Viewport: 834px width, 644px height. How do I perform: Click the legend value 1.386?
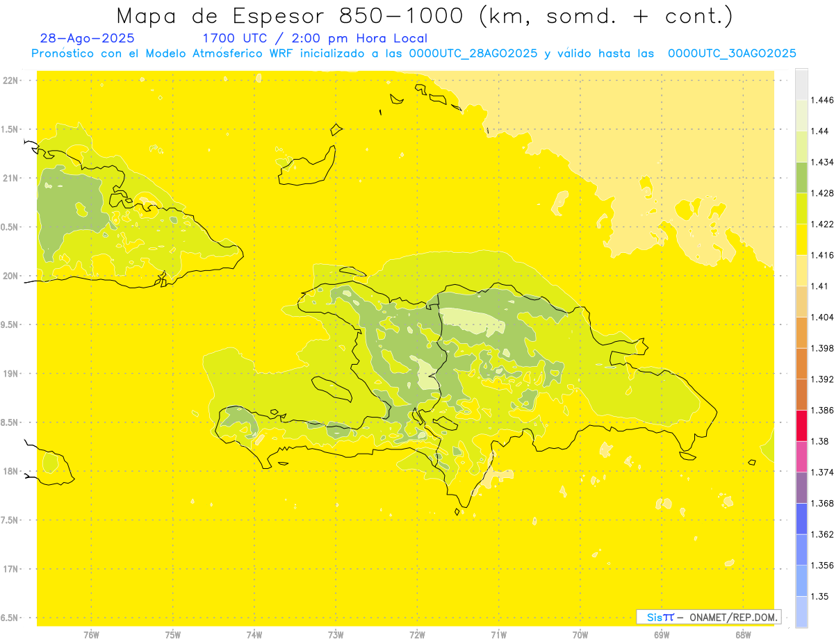tap(822, 410)
